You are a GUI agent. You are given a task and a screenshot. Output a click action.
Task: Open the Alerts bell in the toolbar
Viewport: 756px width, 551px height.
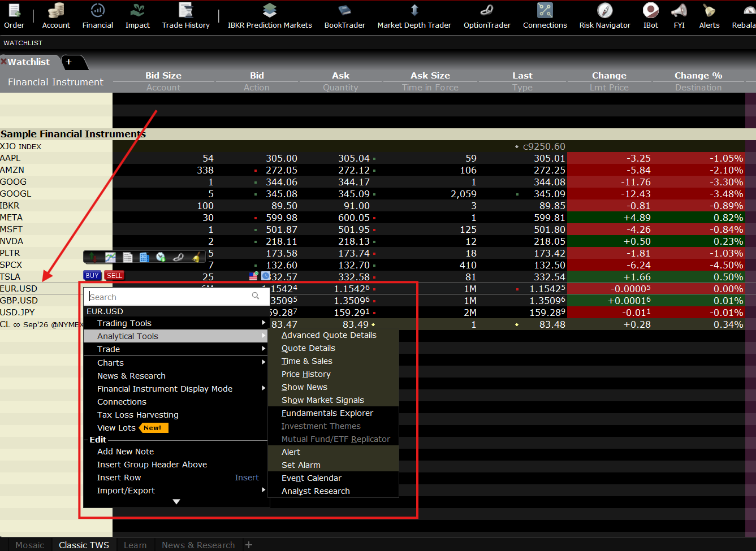pyautogui.click(x=709, y=15)
